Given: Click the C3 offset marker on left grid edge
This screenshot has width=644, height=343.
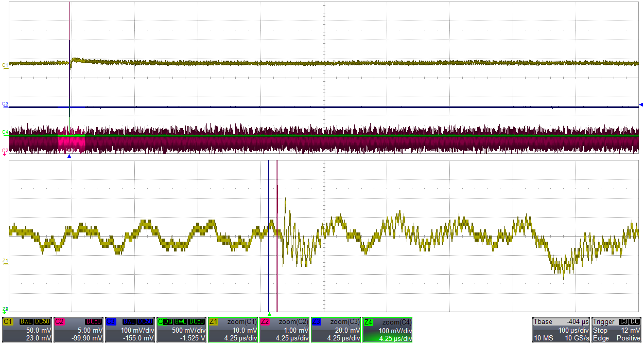Looking at the screenshot, I should tap(5, 104).
